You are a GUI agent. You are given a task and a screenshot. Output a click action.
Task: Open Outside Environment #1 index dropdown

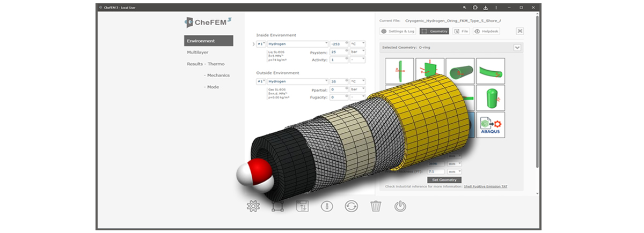pos(261,81)
